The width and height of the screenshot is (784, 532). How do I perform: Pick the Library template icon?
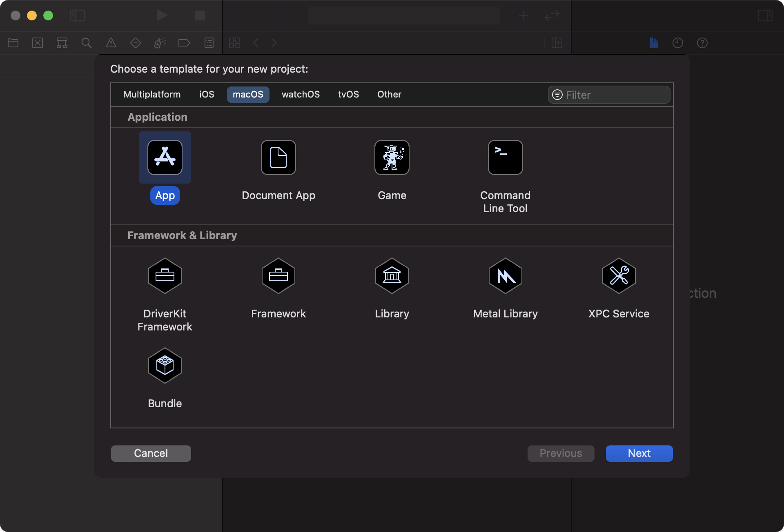(392, 276)
